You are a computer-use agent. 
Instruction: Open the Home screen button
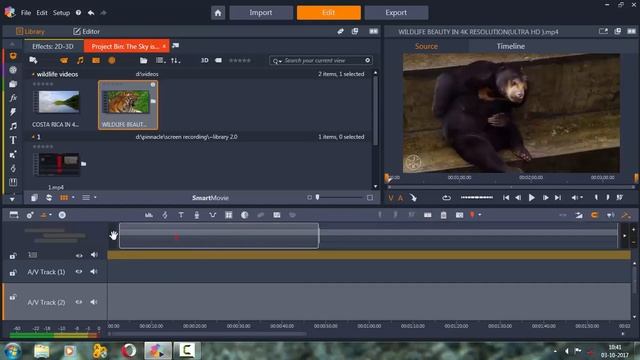click(218, 13)
